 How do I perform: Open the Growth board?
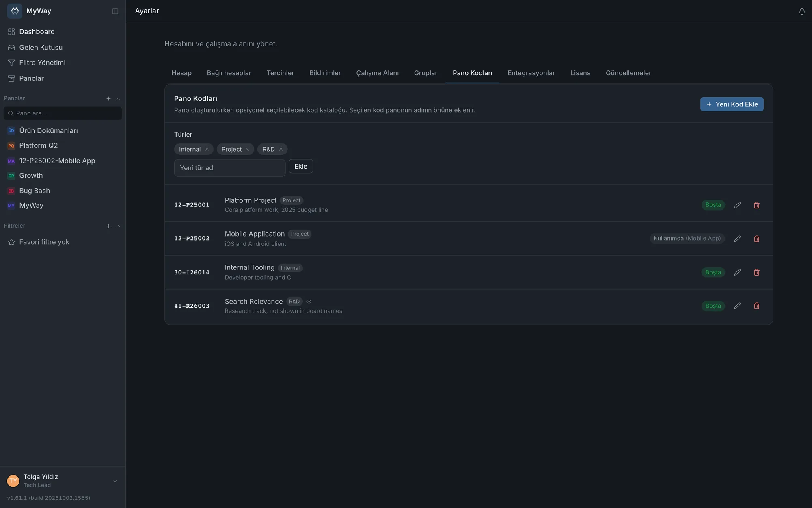[63, 176]
